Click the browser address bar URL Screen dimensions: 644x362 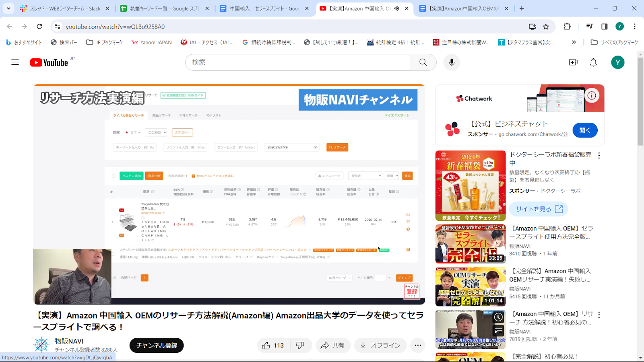pyautogui.click(x=115, y=27)
